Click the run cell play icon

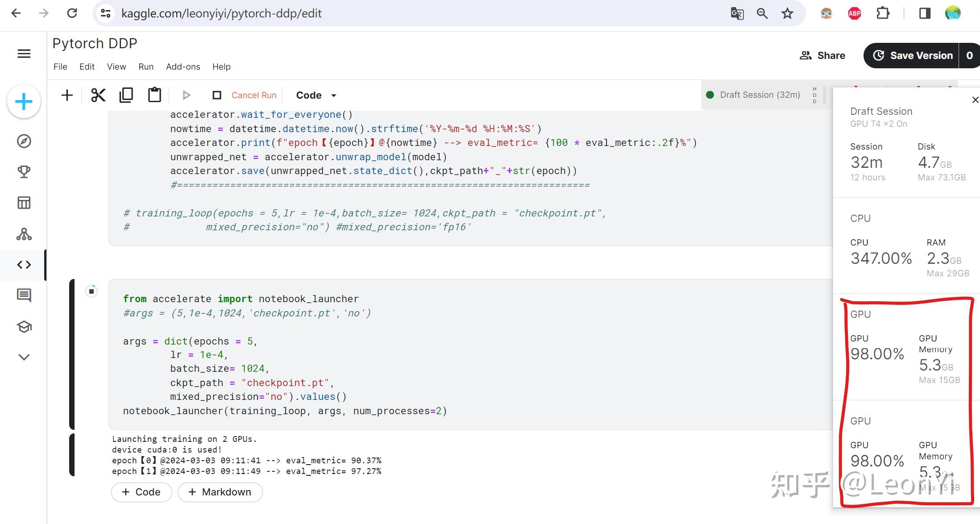(x=187, y=95)
